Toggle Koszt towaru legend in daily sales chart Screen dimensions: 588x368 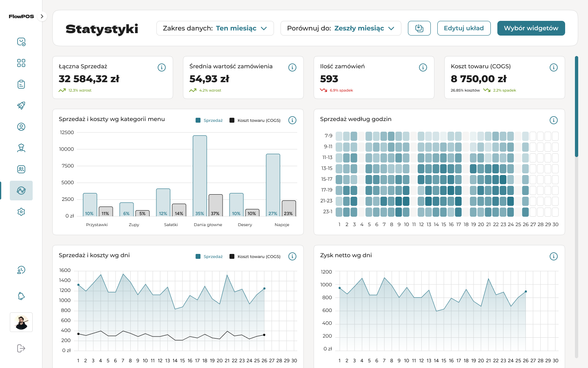point(255,256)
